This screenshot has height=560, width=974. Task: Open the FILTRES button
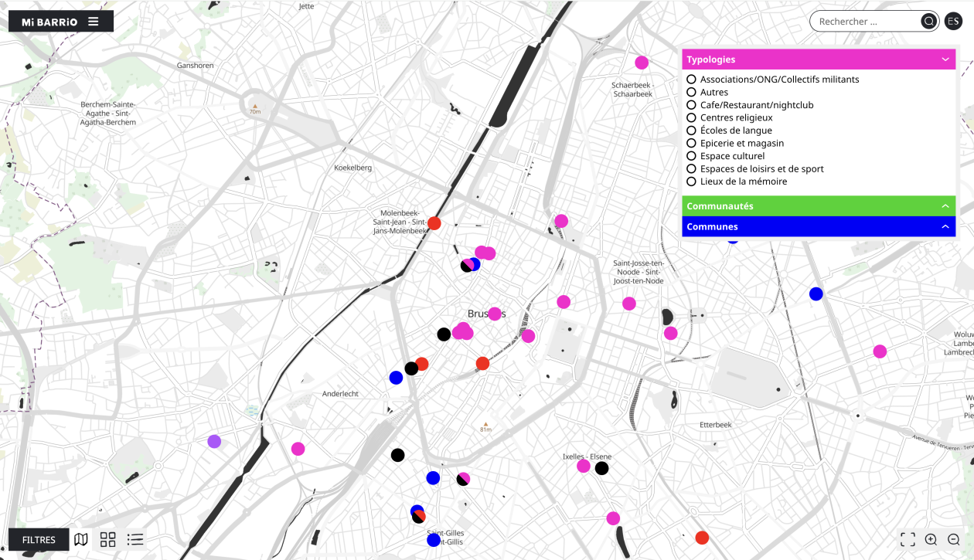[39, 540]
